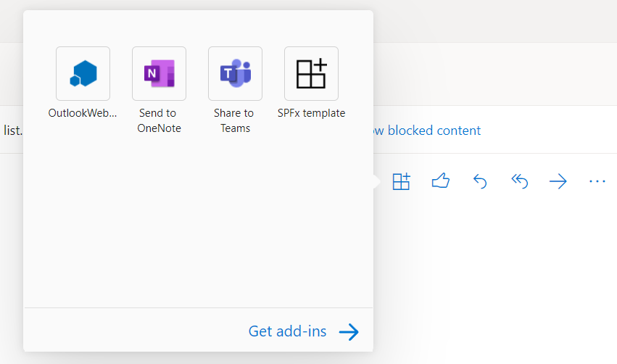The width and height of the screenshot is (617, 364).
Task: Reply all to the email
Action: point(519,181)
